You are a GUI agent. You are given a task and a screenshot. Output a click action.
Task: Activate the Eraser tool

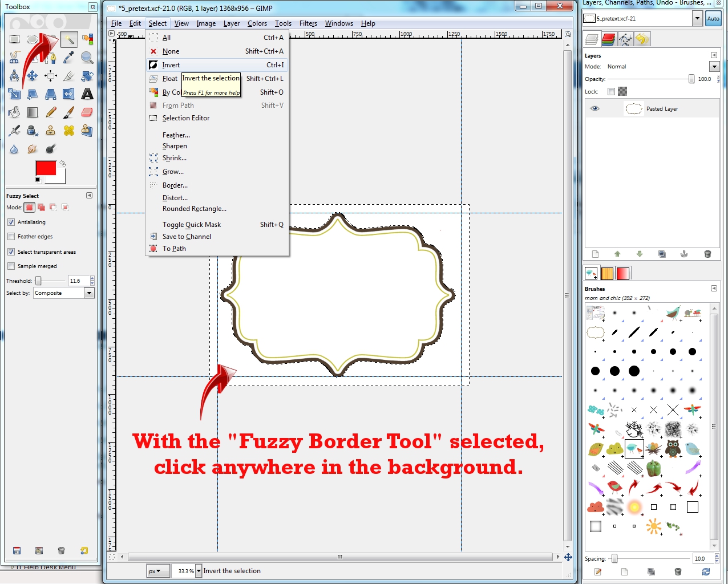pyautogui.click(x=87, y=112)
